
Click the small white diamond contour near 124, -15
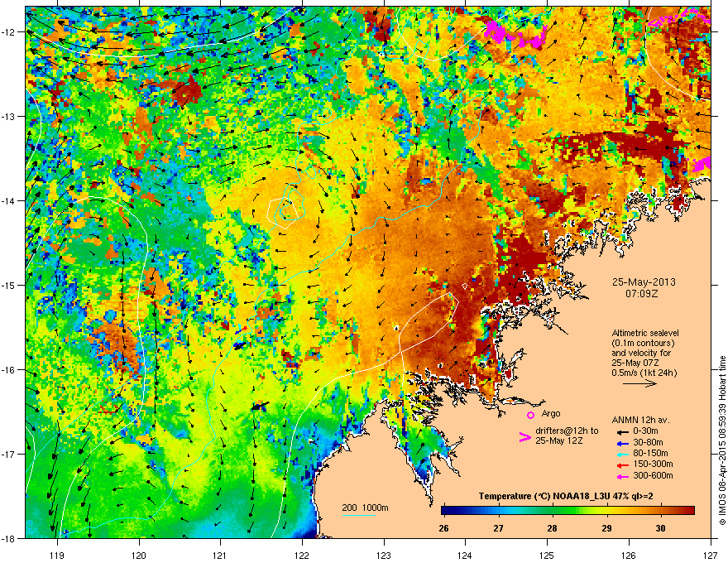point(464,286)
